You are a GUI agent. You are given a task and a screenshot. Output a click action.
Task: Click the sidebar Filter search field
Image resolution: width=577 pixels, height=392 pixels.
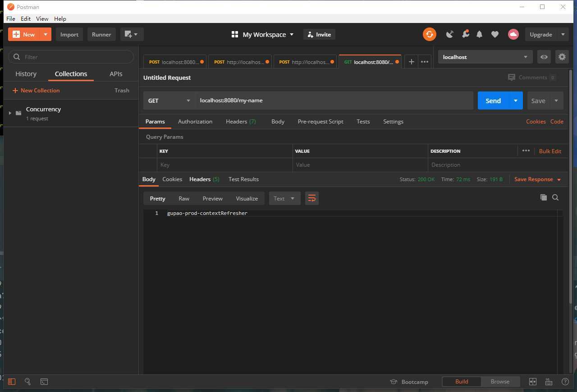(71, 57)
